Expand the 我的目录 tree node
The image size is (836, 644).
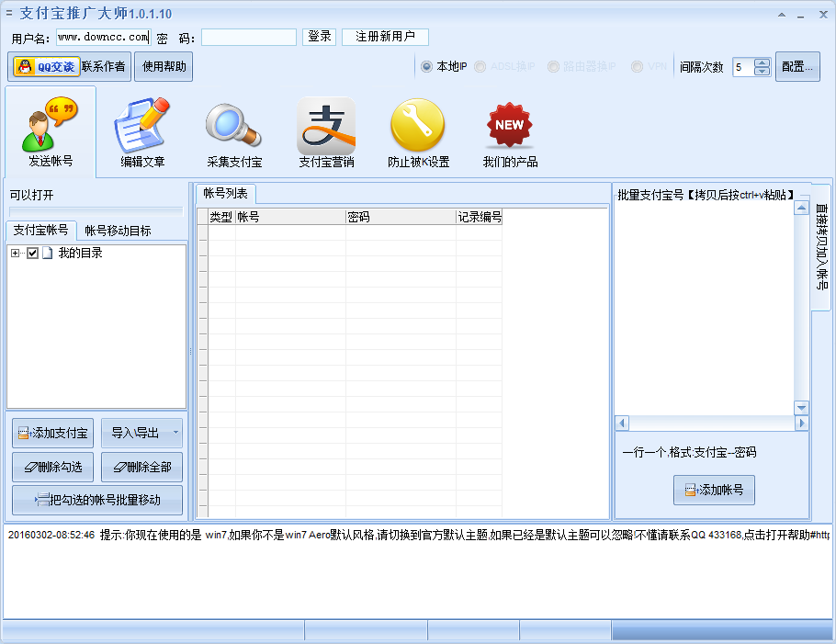(x=15, y=253)
